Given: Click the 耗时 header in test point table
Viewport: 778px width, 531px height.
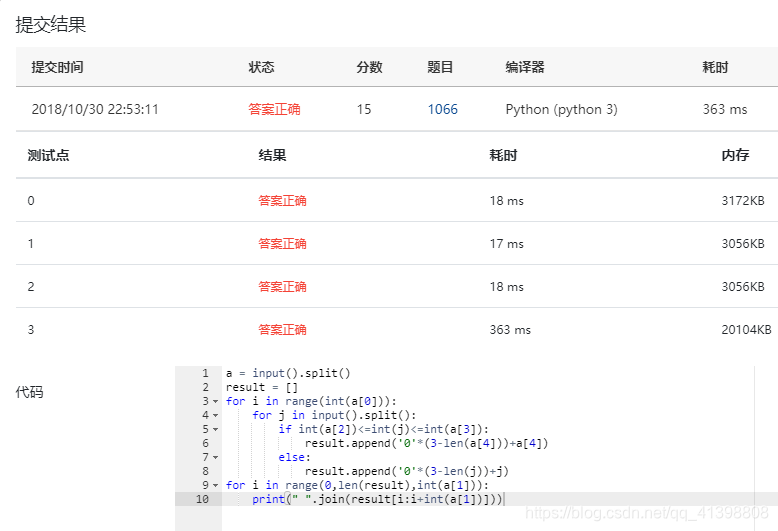Looking at the screenshot, I should pyautogui.click(x=503, y=155).
